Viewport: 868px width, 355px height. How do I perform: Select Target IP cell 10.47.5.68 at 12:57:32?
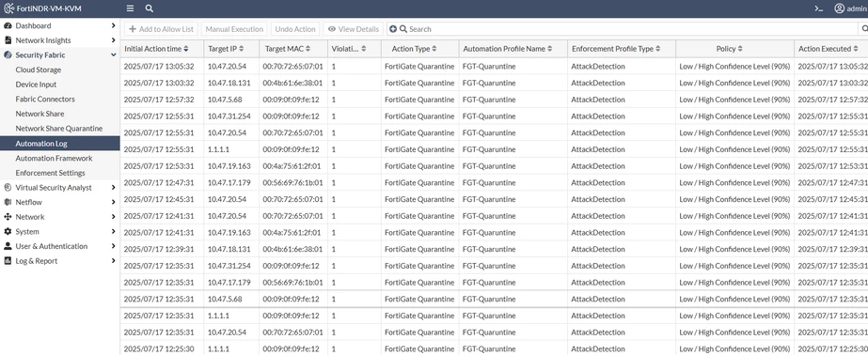(x=225, y=100)
